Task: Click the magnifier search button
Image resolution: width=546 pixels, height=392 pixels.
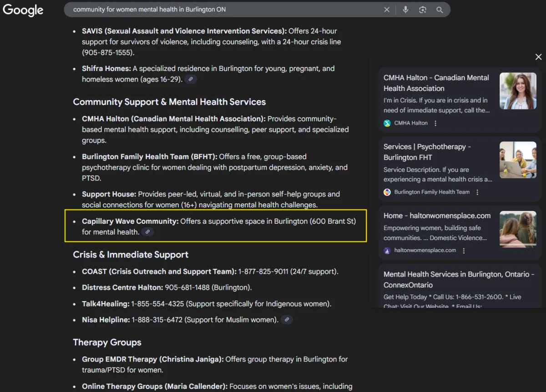Action: pos(440,10)
